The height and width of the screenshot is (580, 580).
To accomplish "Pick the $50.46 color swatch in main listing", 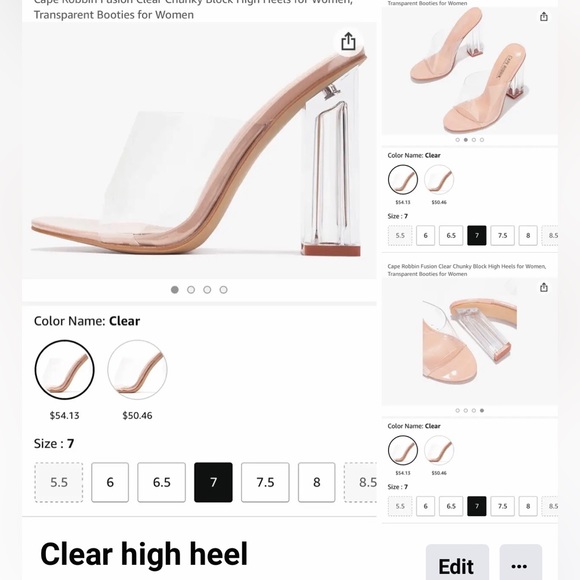I will tap(137, 370).
